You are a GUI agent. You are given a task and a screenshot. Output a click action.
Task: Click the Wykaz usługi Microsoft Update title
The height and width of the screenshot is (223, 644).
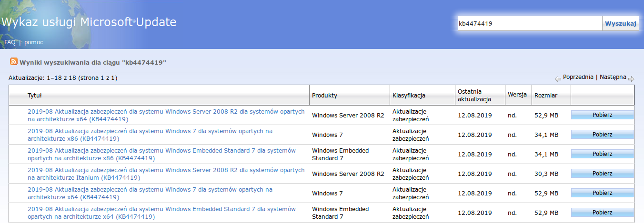(x=89, y=22)
